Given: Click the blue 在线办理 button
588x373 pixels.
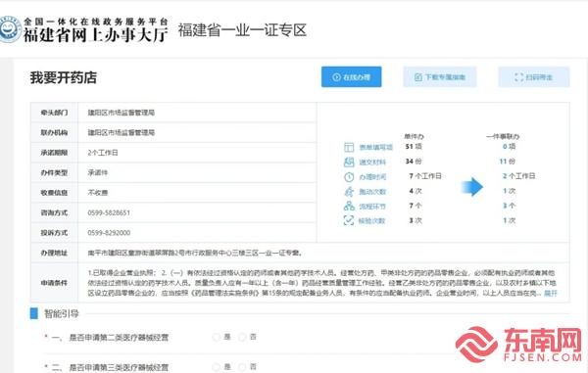Looking at the screenshot, I should pos(352,76).
